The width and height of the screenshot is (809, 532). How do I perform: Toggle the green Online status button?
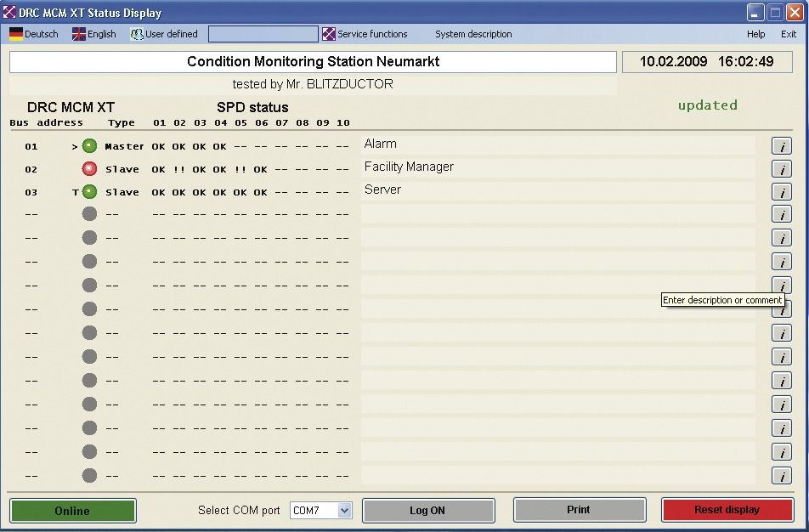click(x=72, y=511)
